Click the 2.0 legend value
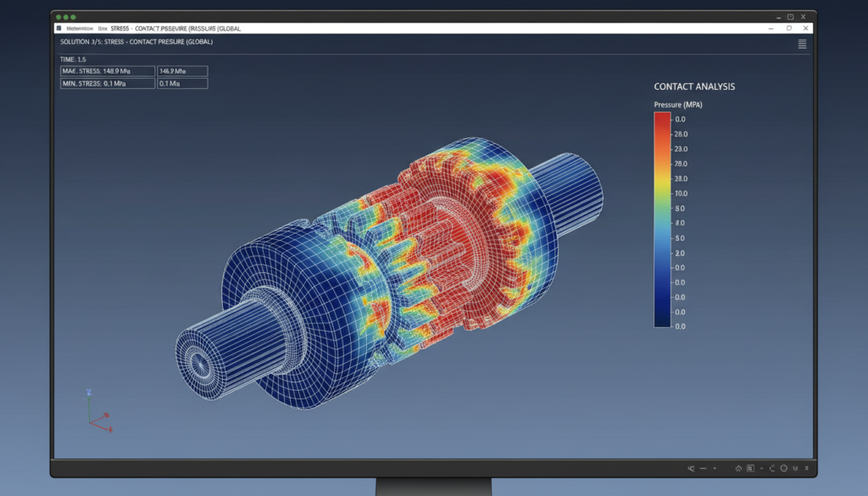The height and width of the screenshot is (496, 868). tap(680, 253)
